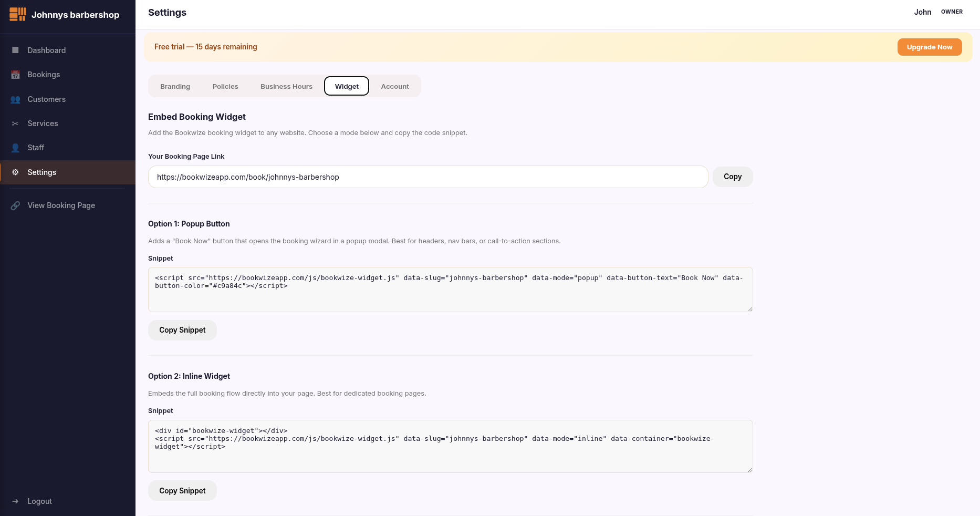Click the Johnnys barbershop title
This screenshot has height=516, width=980.
[75, 15]
